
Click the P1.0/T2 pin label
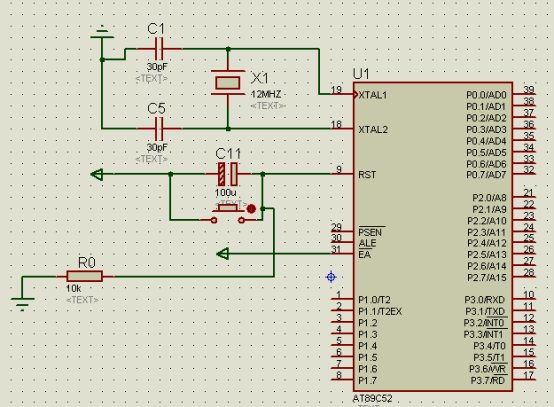pos(374,300)
